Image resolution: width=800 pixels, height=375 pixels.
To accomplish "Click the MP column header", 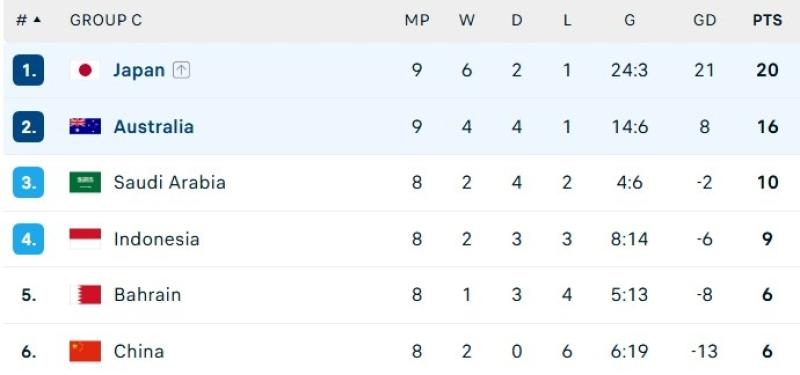I will [x=417, y=20].
